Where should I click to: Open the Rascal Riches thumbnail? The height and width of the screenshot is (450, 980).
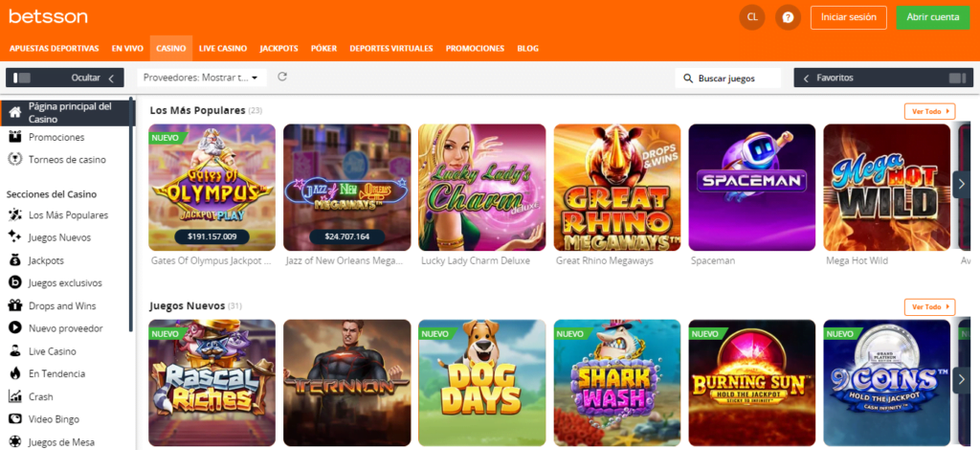(x=212, y=383)
